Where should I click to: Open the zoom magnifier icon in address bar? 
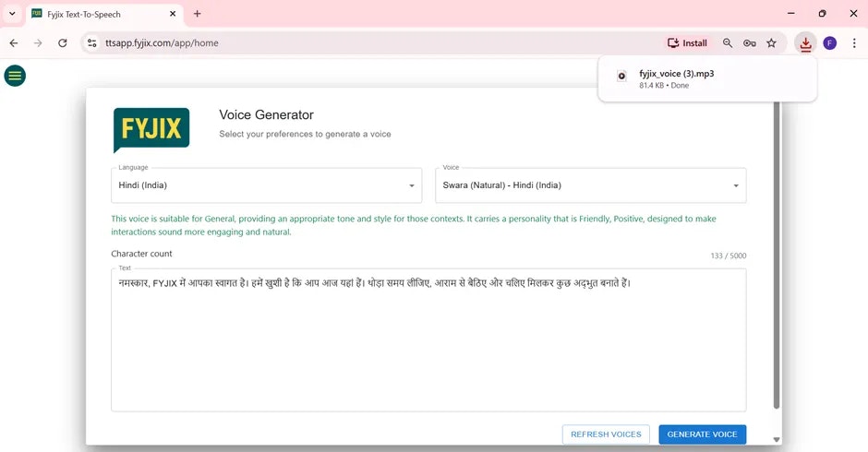tap(728, 43)
